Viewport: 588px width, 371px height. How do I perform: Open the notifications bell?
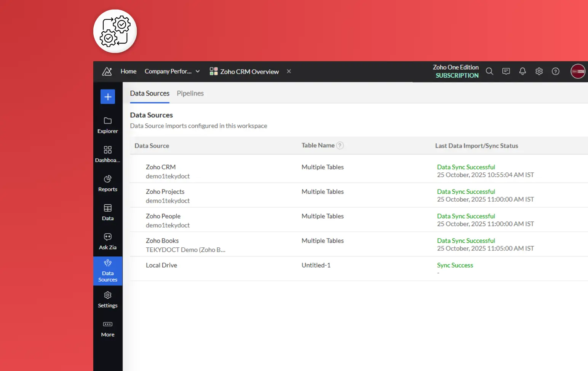(x=522, y=72)
